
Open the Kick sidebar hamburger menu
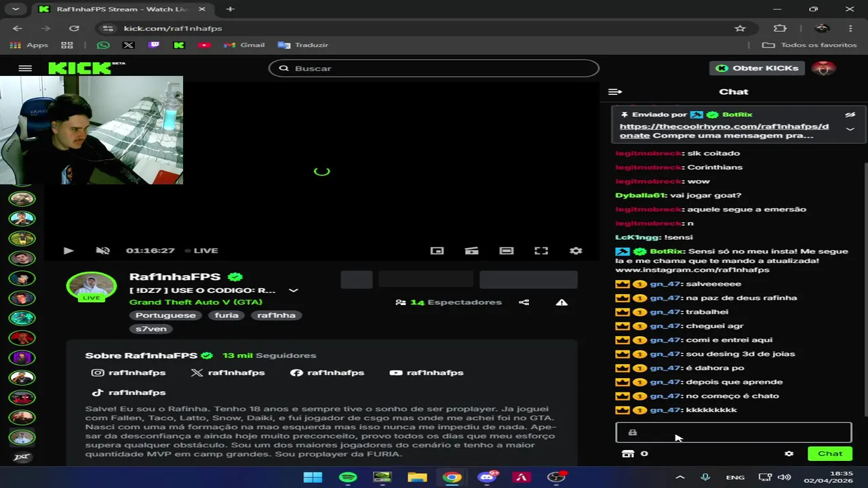pos(25,68)
